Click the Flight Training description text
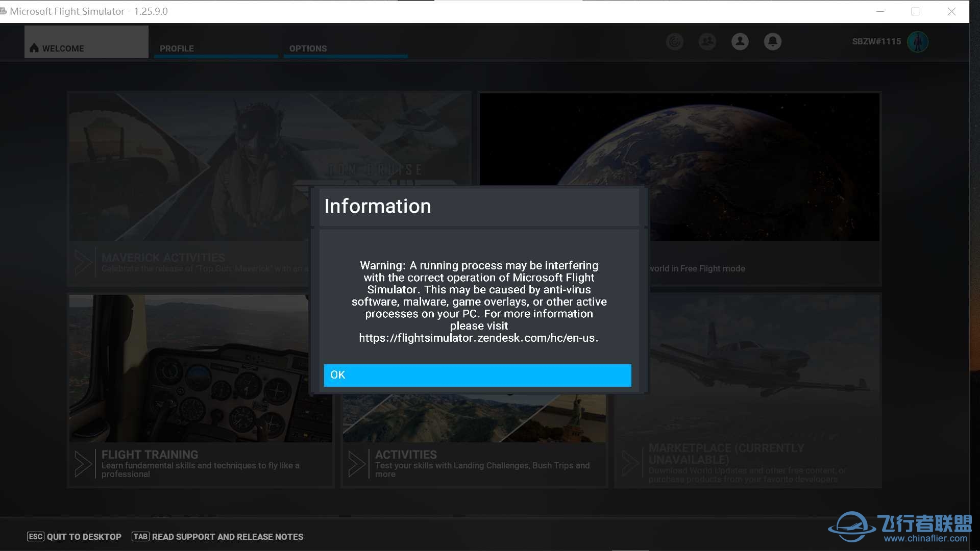980x551 pixels. click(201, 470)
